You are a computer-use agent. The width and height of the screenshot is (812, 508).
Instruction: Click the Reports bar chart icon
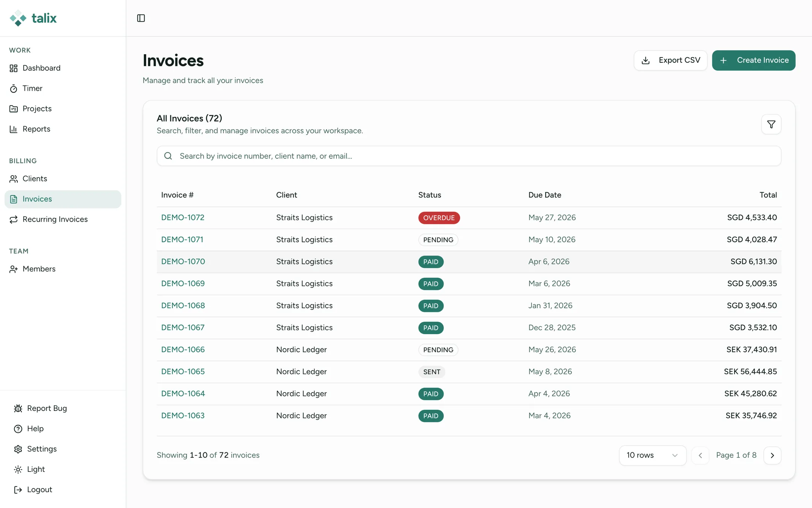pos(14,129)
